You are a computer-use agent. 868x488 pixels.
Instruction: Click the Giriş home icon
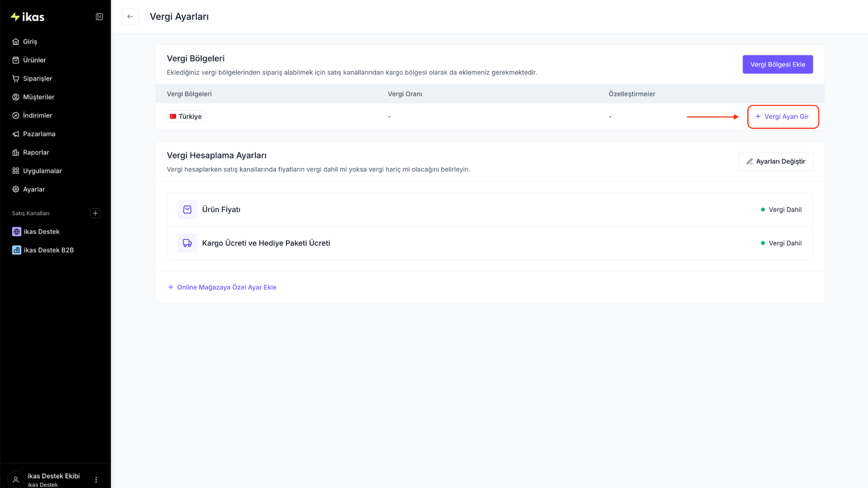(x=16, y=42)
